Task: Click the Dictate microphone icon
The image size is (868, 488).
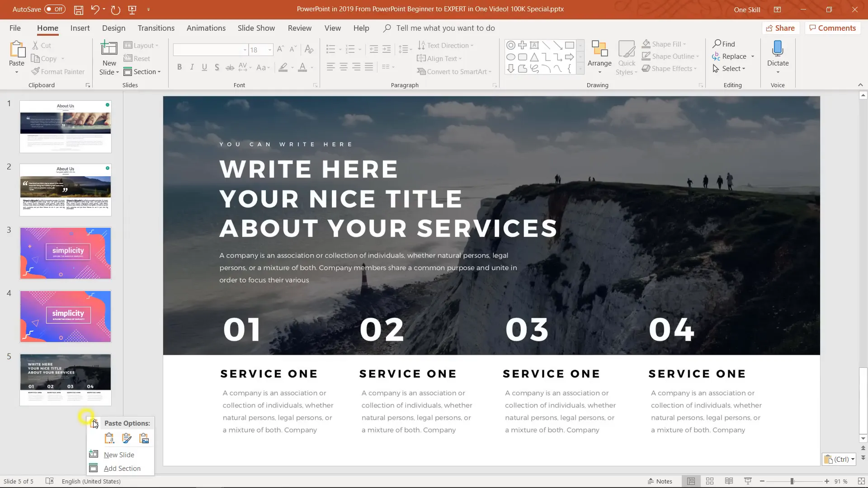Action: pos(778,48)
